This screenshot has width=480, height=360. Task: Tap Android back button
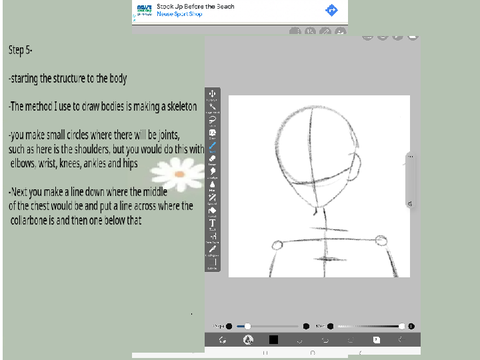[x=360, y=353]
